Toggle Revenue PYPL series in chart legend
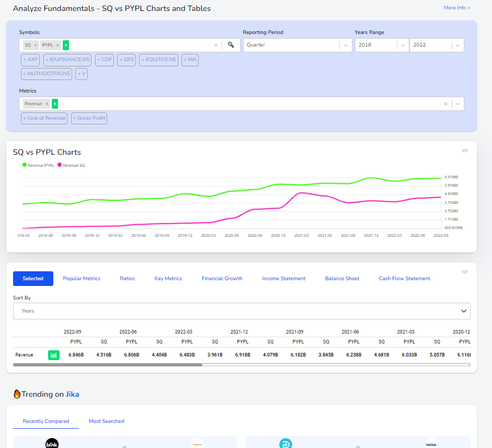Screen dimensions: 492x448 39,165
